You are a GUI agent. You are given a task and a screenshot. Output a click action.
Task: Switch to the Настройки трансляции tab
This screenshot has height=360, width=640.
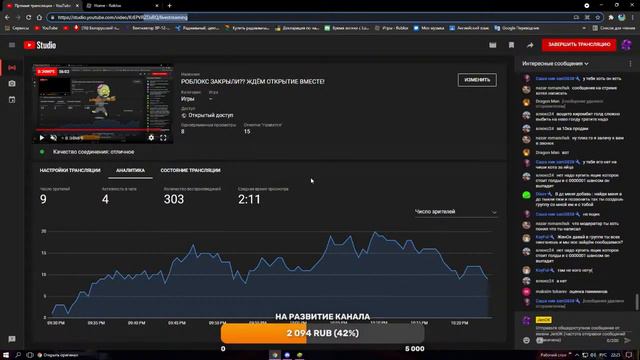70,170
